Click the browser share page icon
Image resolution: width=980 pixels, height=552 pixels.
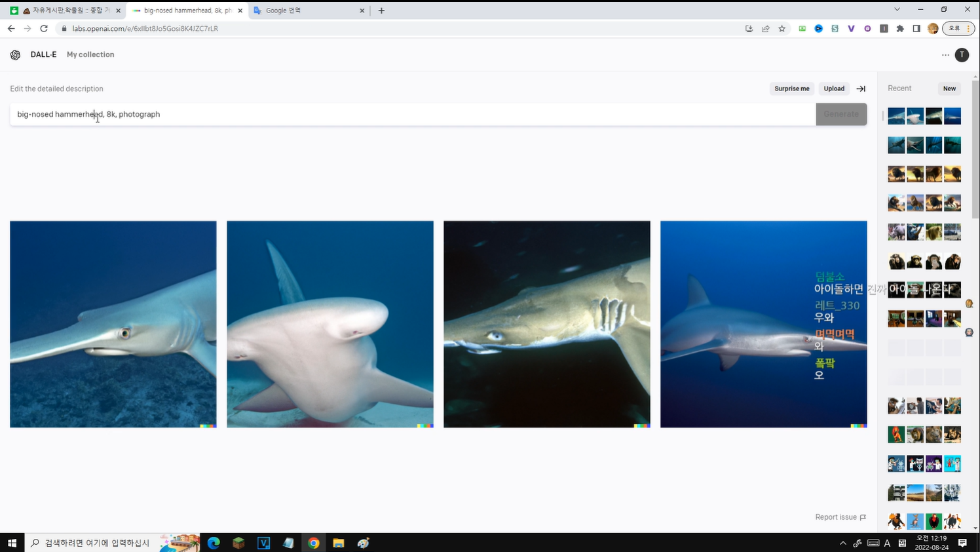765,29
